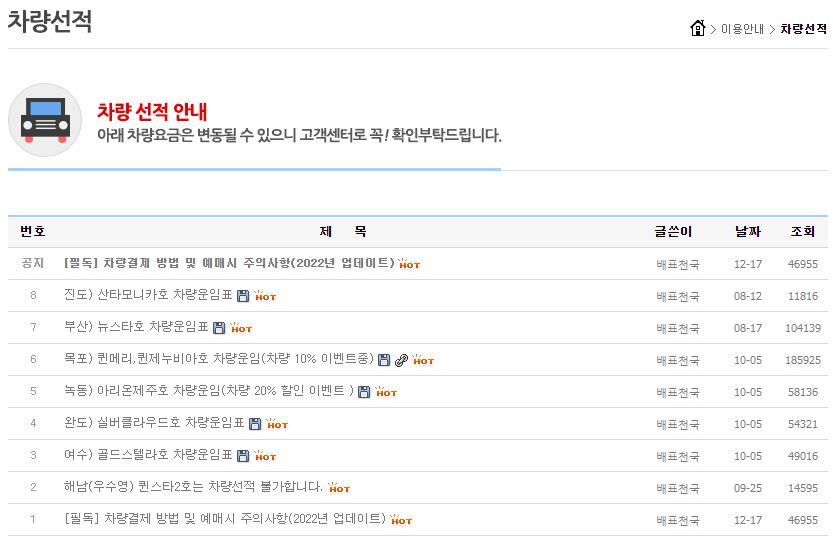Image resolution: width=833 pixels, height=542 pixels.
Task: Click view count 54321
Action: point(803,424)
